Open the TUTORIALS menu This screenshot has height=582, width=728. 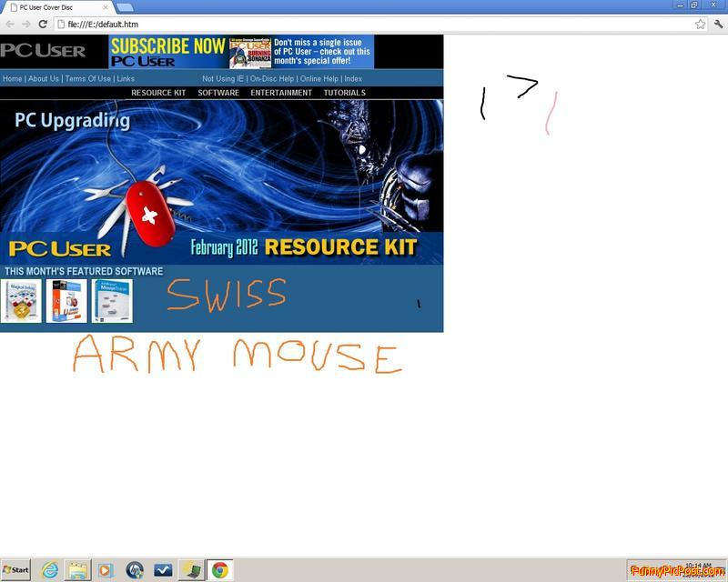[345, 93]
